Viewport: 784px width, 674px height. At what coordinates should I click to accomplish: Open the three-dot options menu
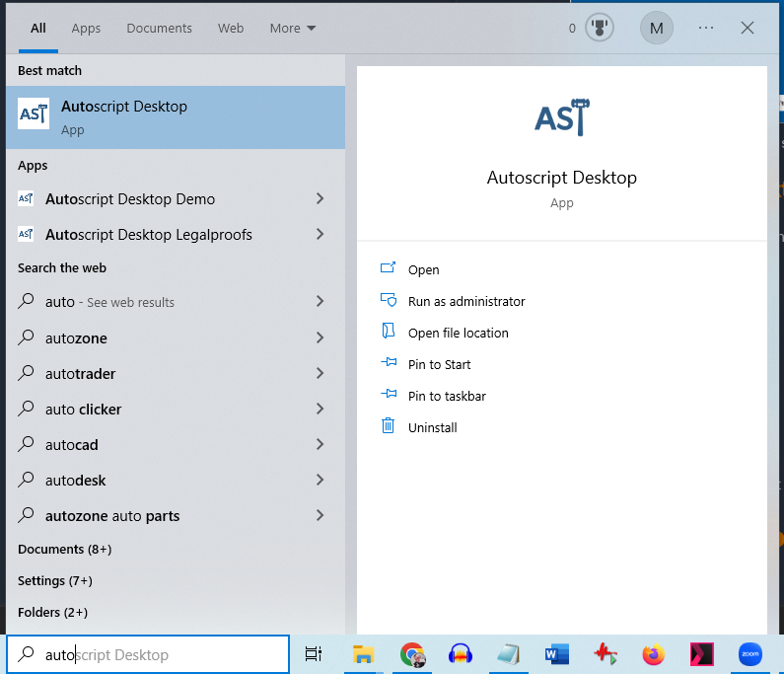coord(706,28)
